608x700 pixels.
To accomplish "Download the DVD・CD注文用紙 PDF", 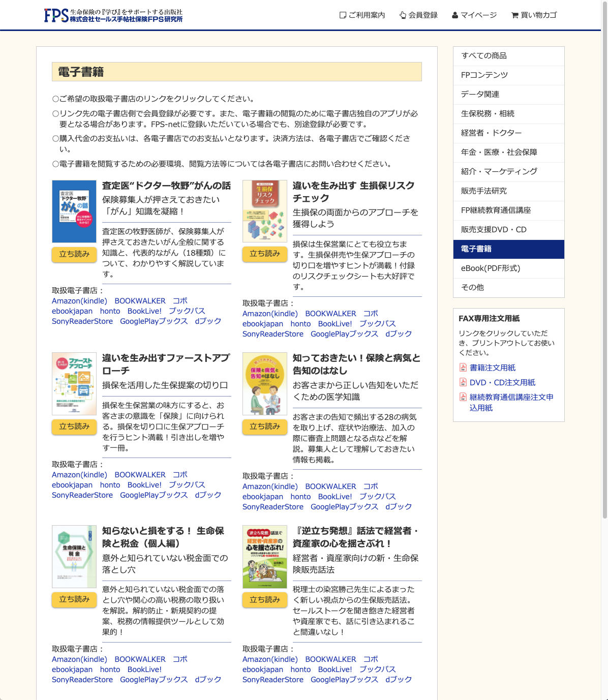I will click(x=502, y=382).
